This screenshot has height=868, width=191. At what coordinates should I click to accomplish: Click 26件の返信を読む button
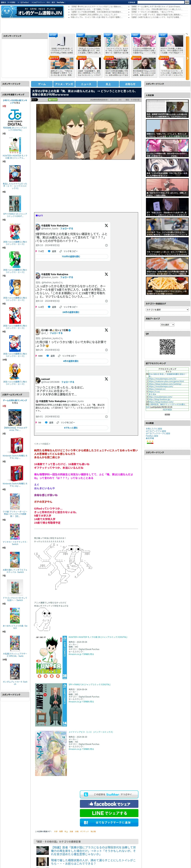coord(71,312)
